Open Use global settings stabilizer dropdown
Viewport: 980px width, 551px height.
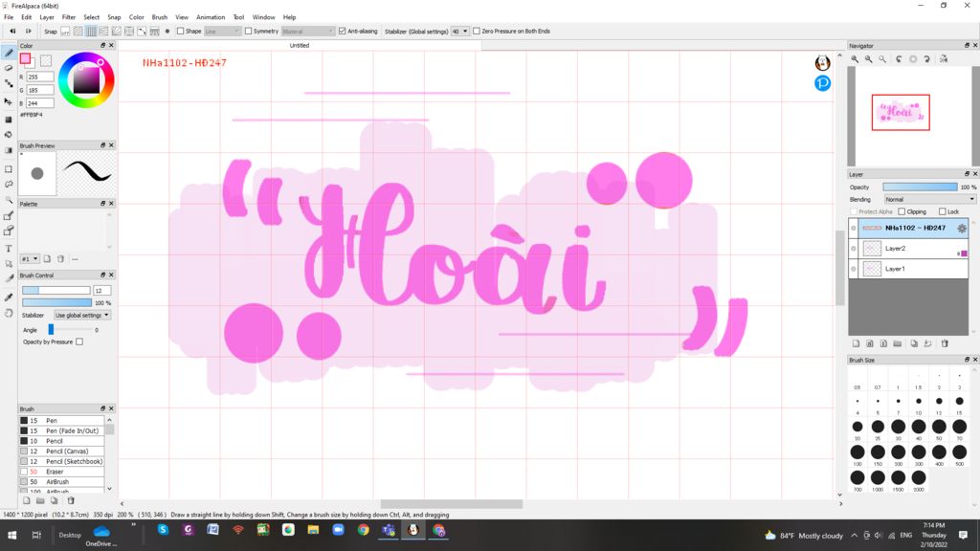coord(82,315)
